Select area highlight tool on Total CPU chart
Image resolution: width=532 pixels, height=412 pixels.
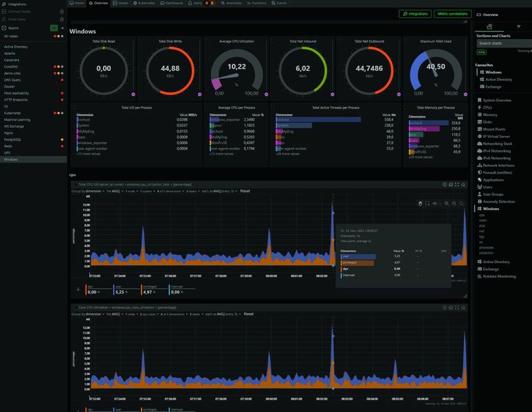pos(428,203)
